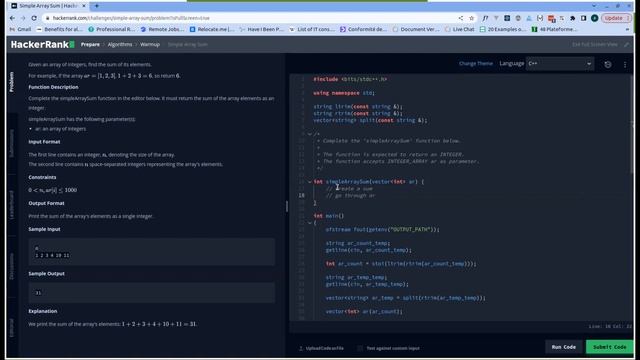Image resolution: width=640 pixels, height=360 pixels.
Task: Click the "int main()" code line
Action: click(329, 216)
